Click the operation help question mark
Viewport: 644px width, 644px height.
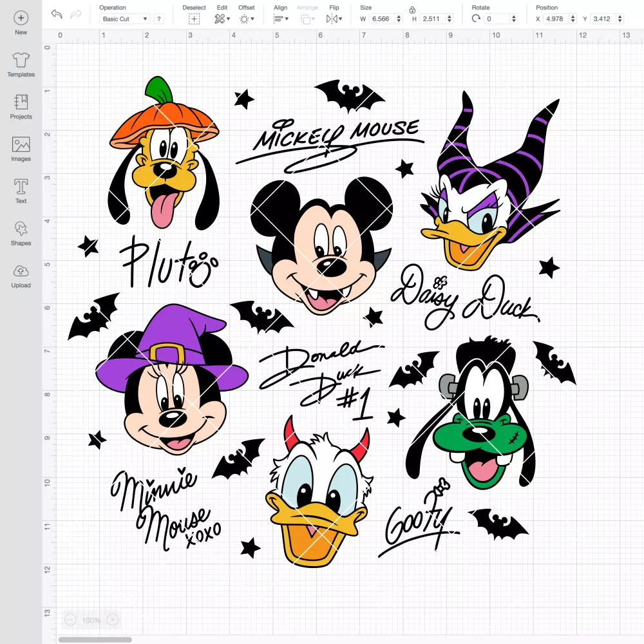159,19
